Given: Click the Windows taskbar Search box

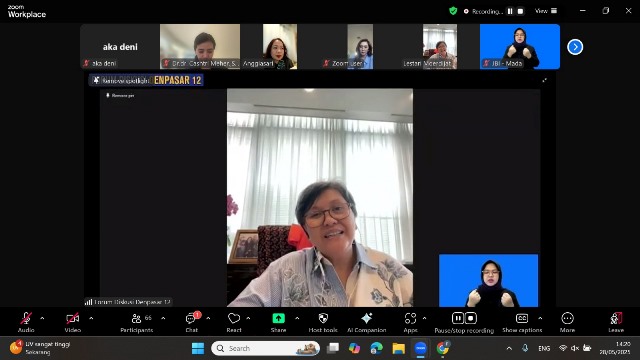Looking at the screenshot, I should [x=266, y=348].
